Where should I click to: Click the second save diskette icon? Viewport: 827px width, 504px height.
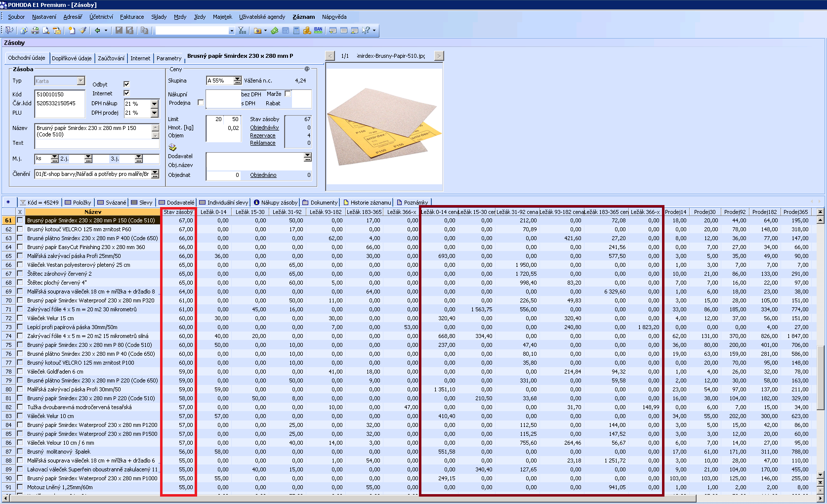(x=130, y=30)
